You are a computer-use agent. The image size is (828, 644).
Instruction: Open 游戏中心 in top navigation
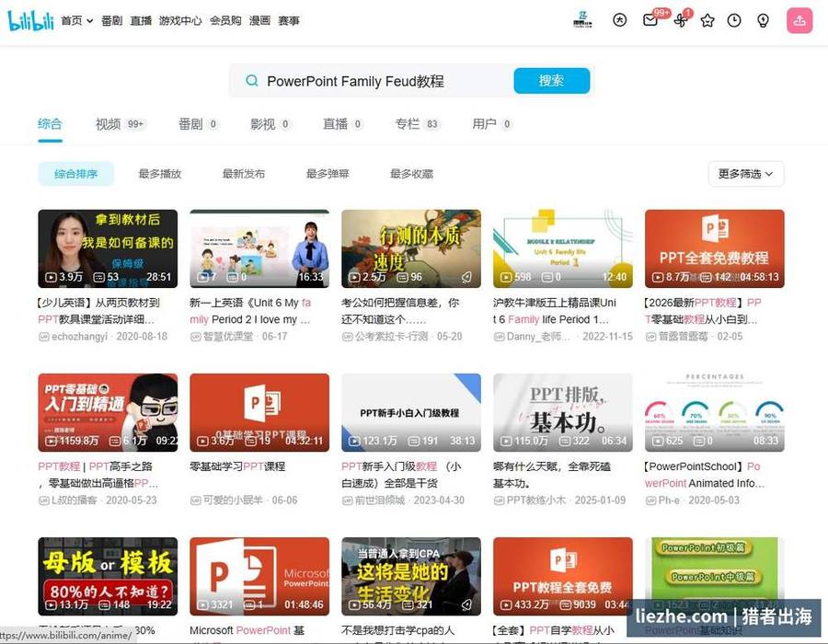click(x=180, y=20)
